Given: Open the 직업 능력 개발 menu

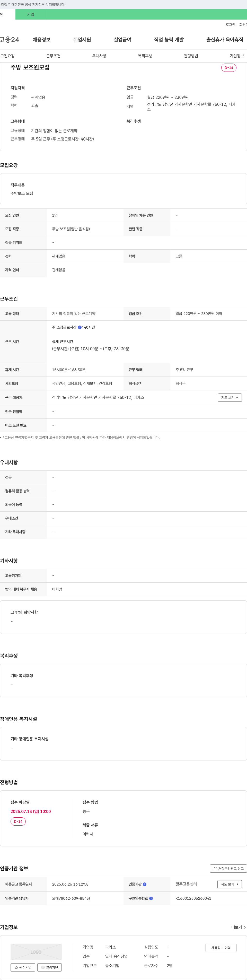Looking at the screenshot, I should [x=169, y=40].
